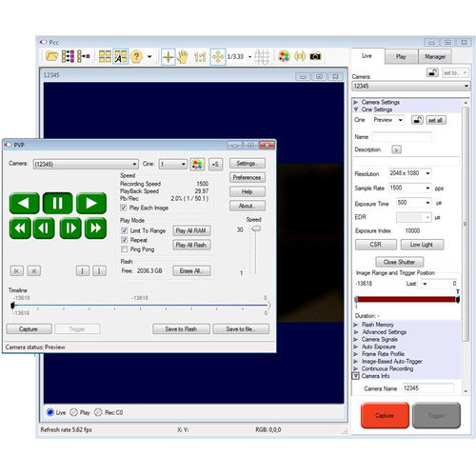Click the PVP Timeline slider marker
Image resolution: width=476 pixels, height=476 pixels.
[x=12, y=306]
